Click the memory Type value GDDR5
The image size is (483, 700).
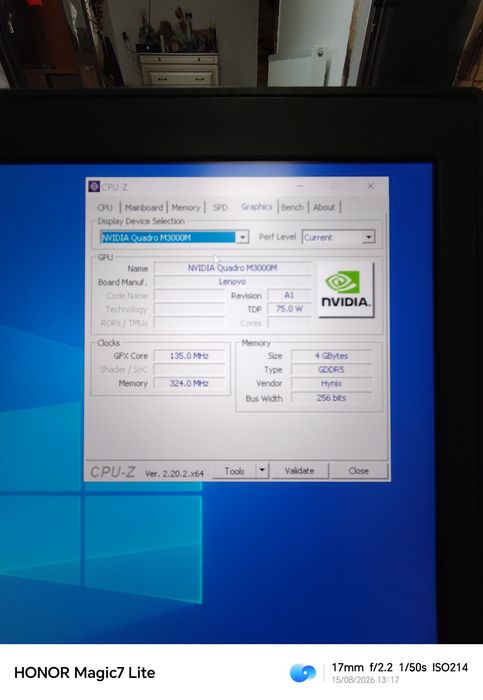tap(332, 370)
